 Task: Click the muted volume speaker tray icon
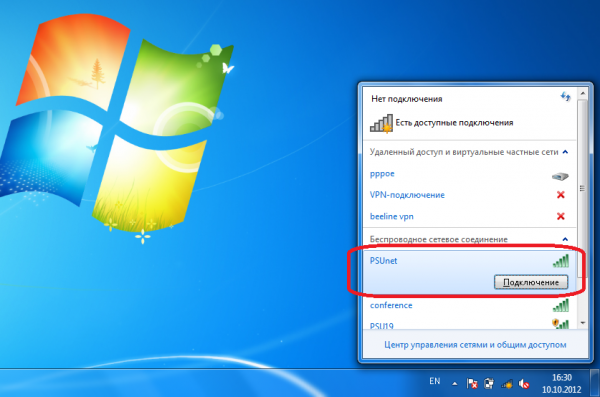pos(524,384)
